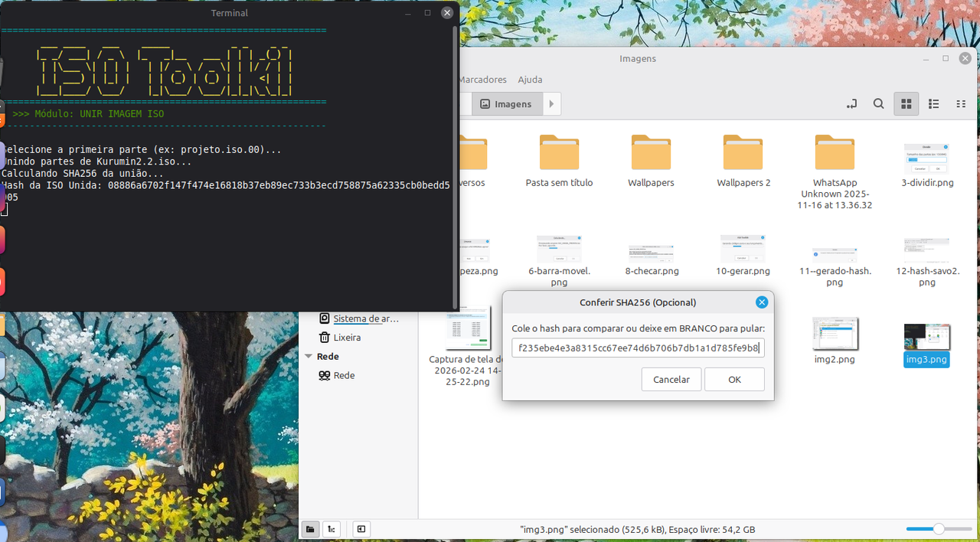Confirm the hash with the OK button
The image size is (980, 542).
(x=734, y=380)
